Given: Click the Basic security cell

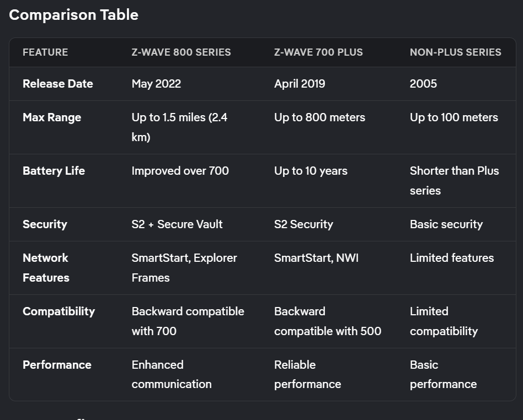Looking at the screenshot, I should [x=446, y=224].
